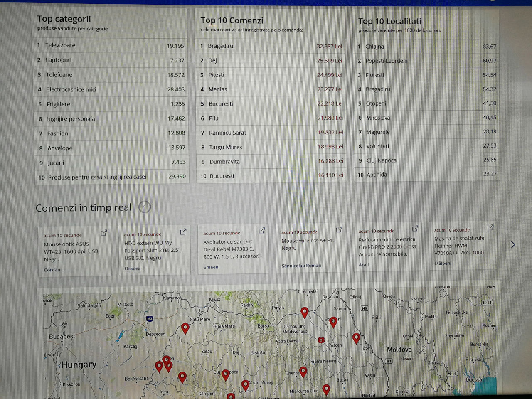The height and width of the screenshot is (399, 532).
Task: Show next real-time orders with right chevron
Action: click(x=513, y=244)
